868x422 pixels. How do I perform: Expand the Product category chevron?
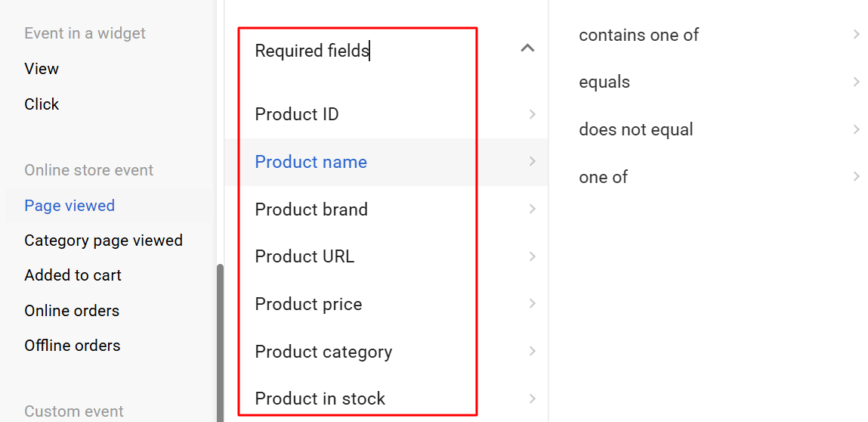533,352
